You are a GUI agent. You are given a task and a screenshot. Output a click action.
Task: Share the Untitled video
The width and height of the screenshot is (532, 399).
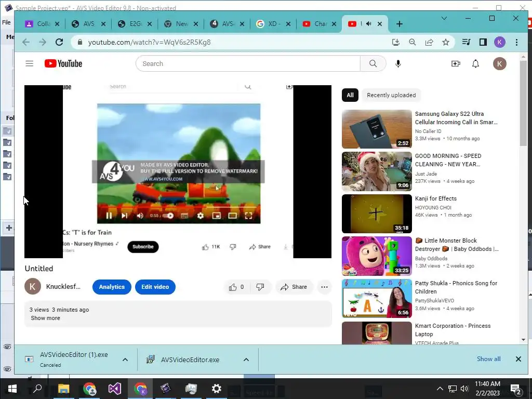pyautogui.click(x=294, y=287)
